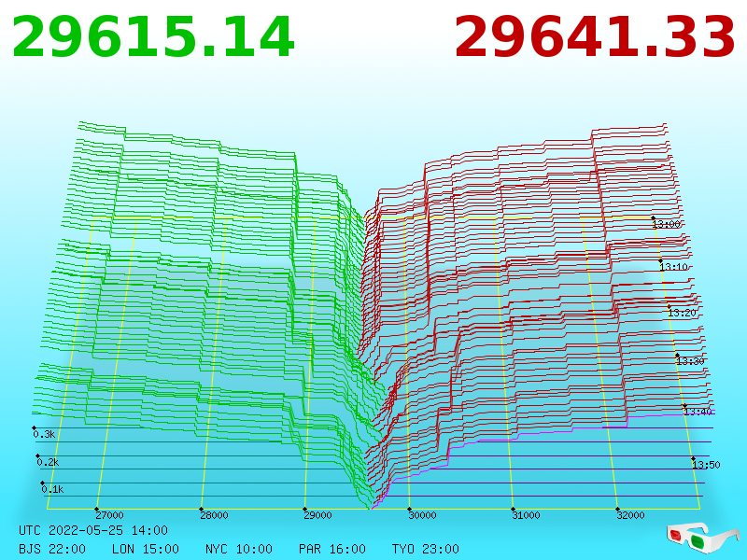
Task: Click the 31000 price axis label
Action: (526, 515)
